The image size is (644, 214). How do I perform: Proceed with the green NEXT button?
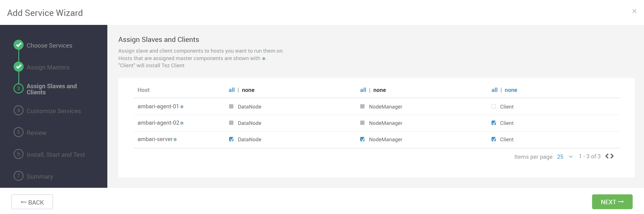click(x=612, y=202)
